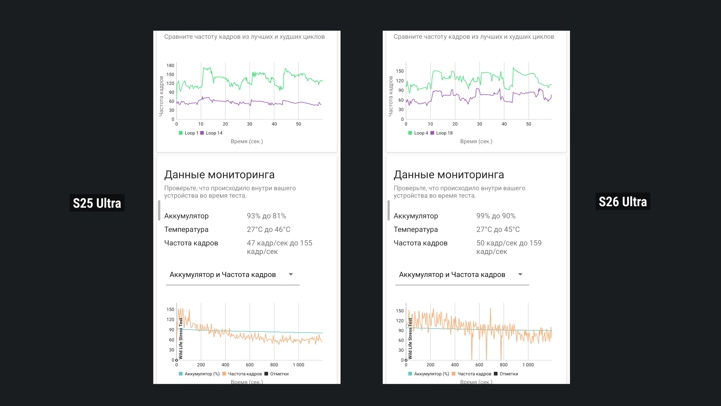Click the S25 Ultra label
The image size is (721, 406).
point(97,203)
